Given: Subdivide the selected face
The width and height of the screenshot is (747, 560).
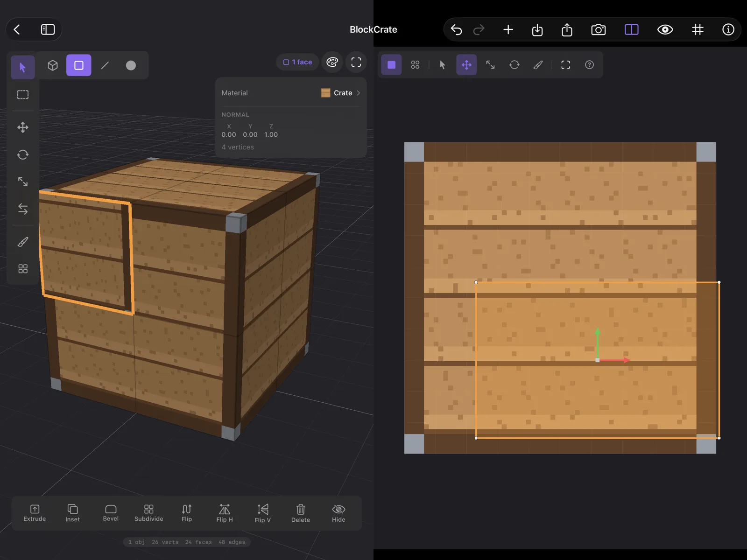Looking at the screenshot, I should coord(149,513).
